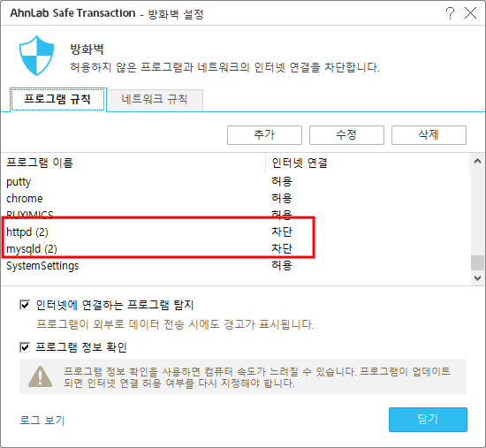Click the 추가 button
Screen dimensions: 486x448
coord(264,135)
